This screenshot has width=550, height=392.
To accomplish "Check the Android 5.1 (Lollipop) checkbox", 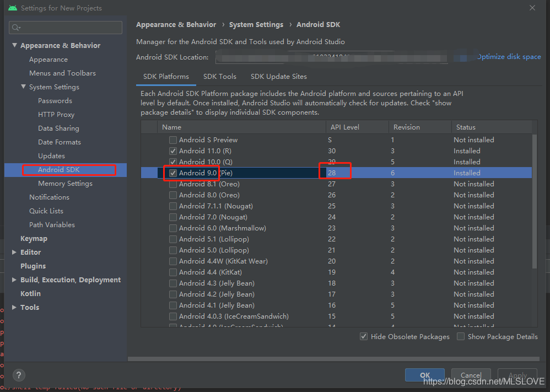I will (173, 239).
